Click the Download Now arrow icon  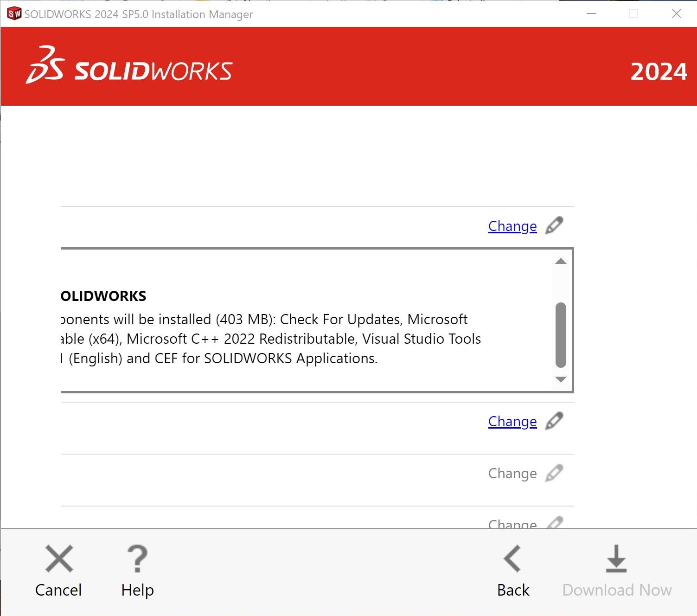pos(616,558)
